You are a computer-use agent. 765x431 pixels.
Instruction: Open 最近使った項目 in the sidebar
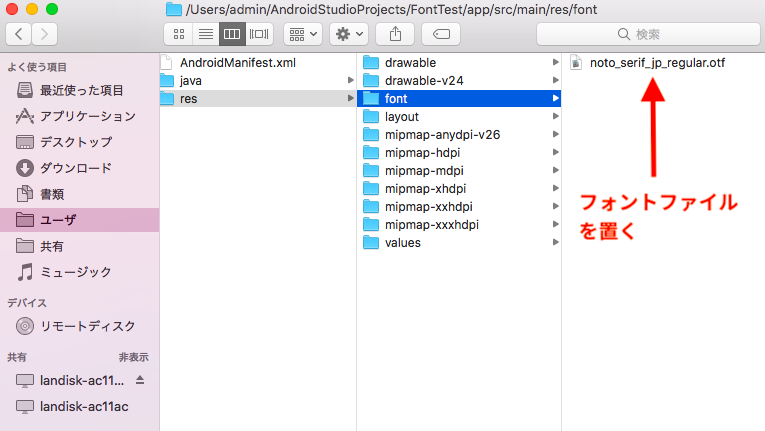click(x=80, y=90)
